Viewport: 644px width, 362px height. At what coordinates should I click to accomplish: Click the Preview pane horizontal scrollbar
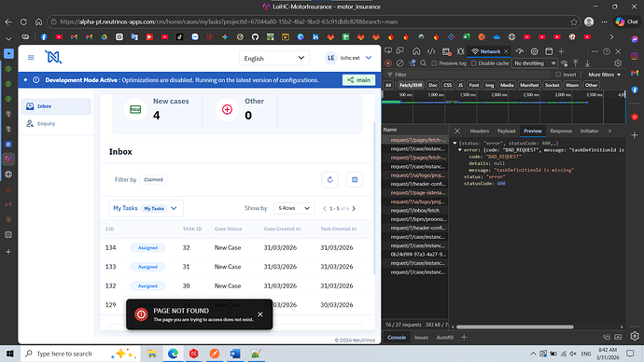514,327
